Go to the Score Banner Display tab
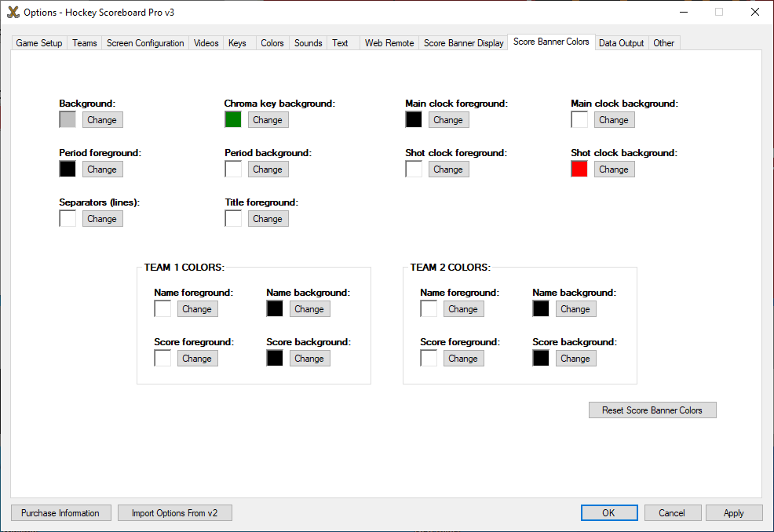The height and width of the screenshot is (532, 774). 464,43
